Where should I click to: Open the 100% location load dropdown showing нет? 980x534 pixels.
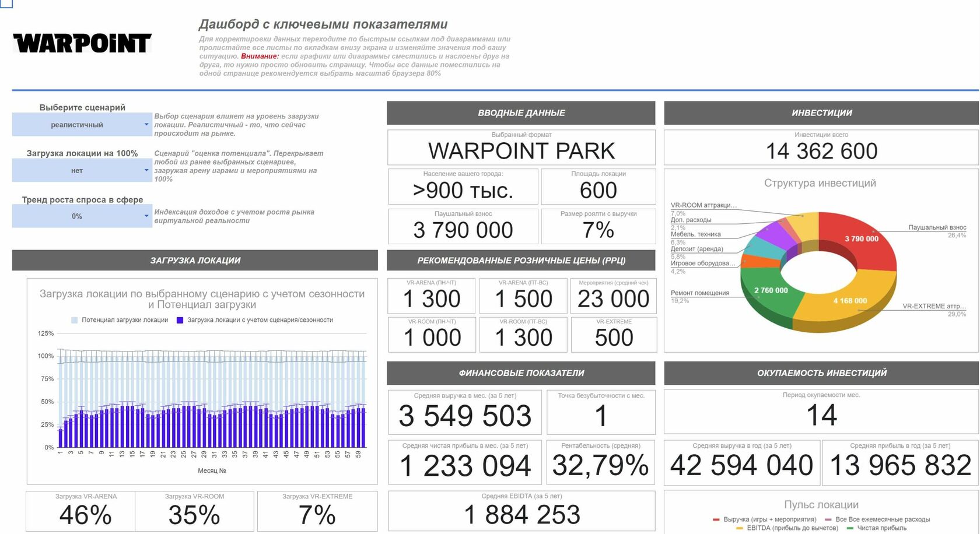[x=82, y=170]
